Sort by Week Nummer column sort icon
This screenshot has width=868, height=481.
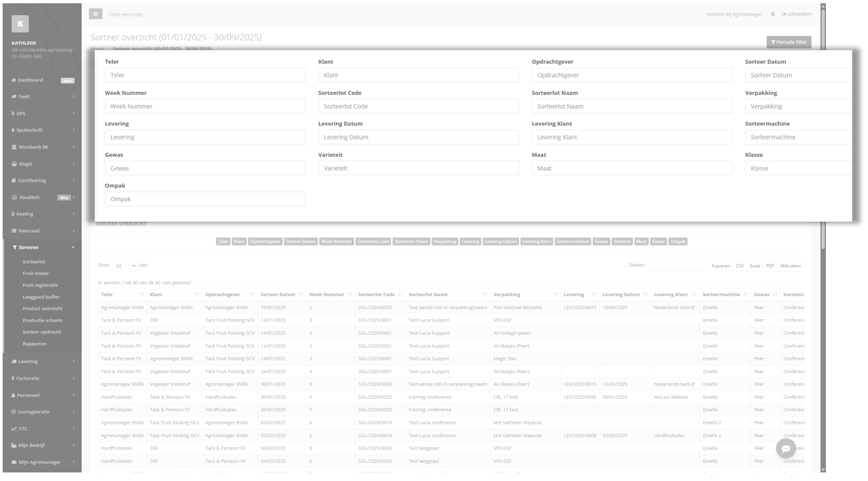click(x=350, y=295)
